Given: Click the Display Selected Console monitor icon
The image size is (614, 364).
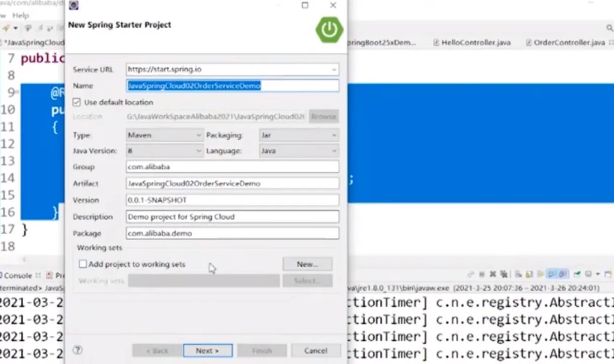Looking at the screenshot, I should 588,274.
